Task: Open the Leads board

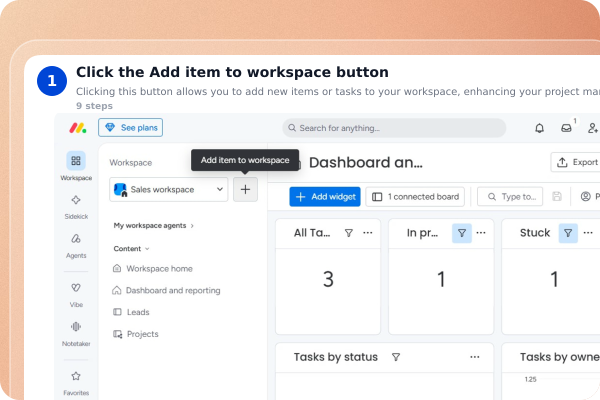Action: (131, 312)
